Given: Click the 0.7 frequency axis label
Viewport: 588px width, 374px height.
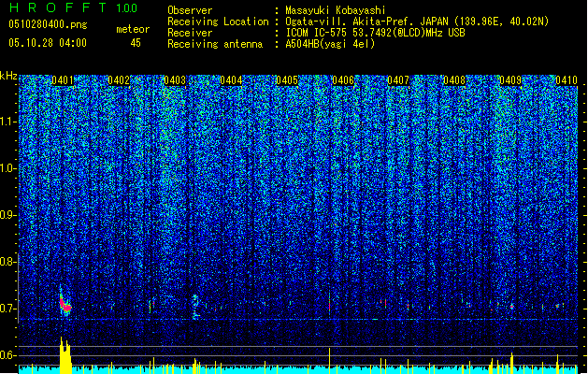Looking at the screenshot, I should tap(8, 309).
